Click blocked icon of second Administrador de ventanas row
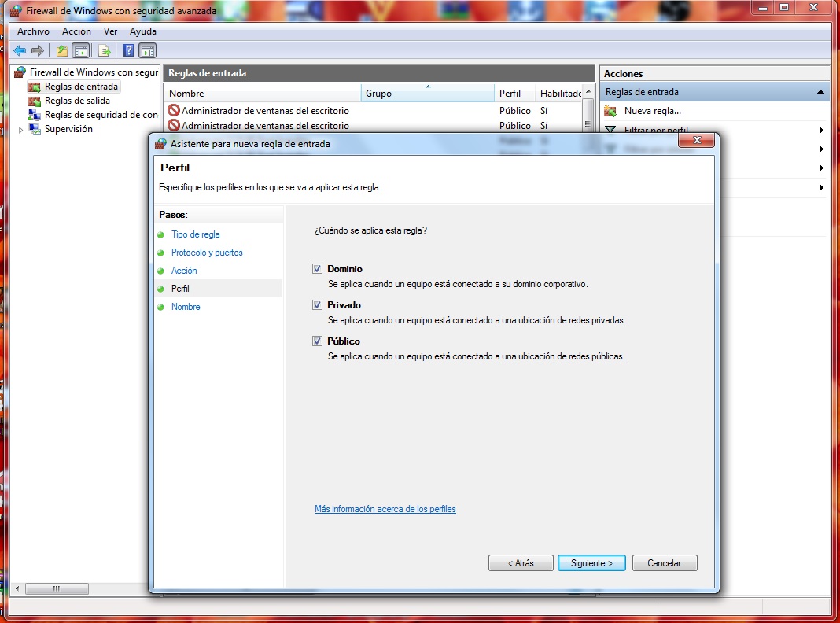The height and width of the screenshot is (623, 840). pos(174,125)
